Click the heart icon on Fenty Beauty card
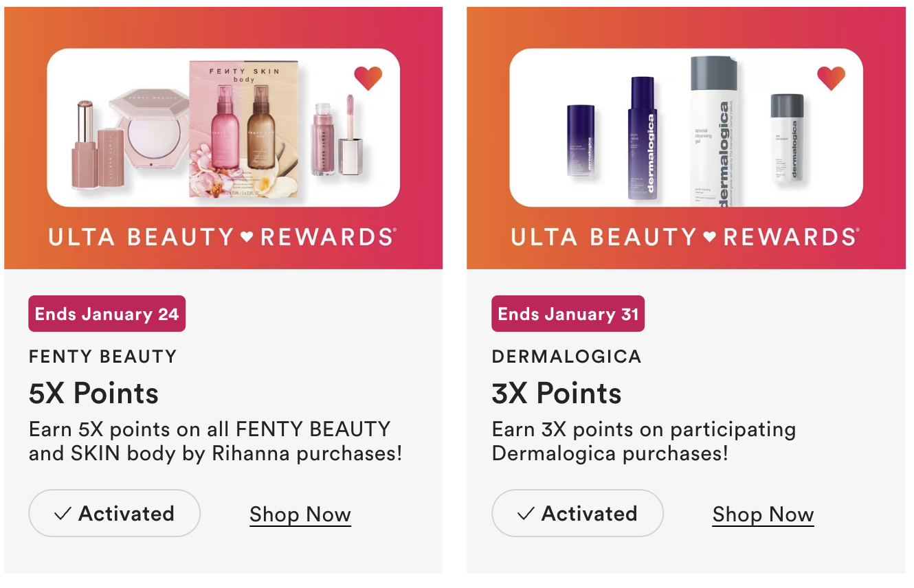Image resolution: width=914 pixels, height=588 pixels. [368, 78]
